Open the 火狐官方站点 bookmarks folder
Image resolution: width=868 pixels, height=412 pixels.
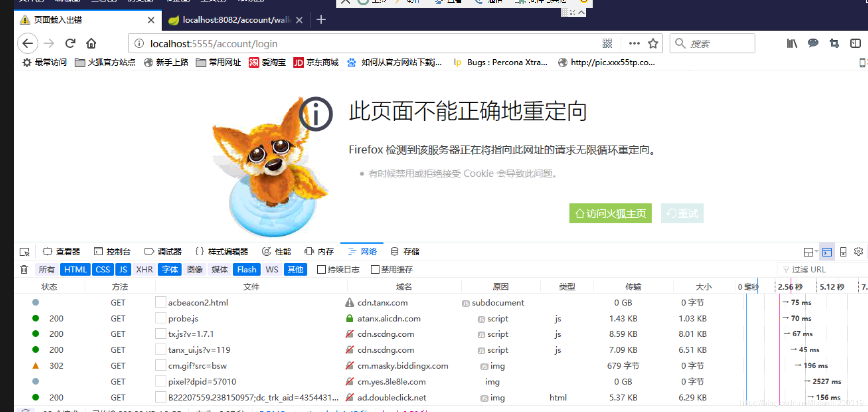point(105,62)
